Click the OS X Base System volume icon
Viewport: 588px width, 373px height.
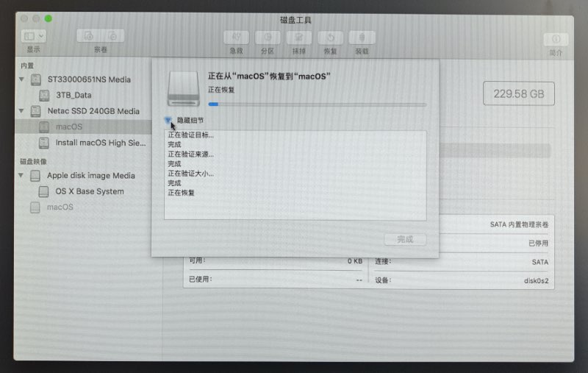tap(43, 191)
